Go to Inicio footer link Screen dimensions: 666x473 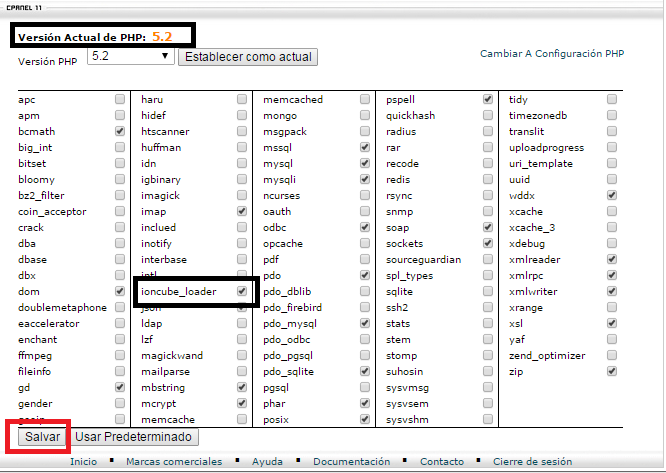click(83, 462)
